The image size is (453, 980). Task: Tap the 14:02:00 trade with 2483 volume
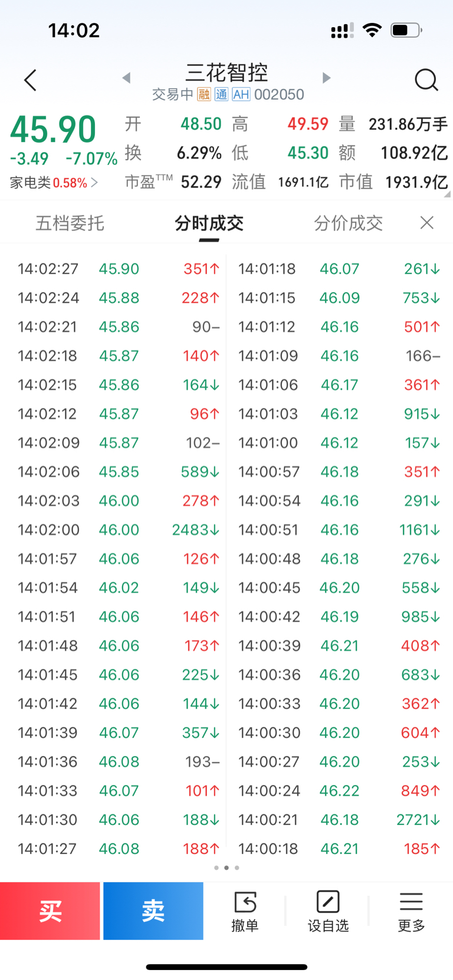coord(118,530)
